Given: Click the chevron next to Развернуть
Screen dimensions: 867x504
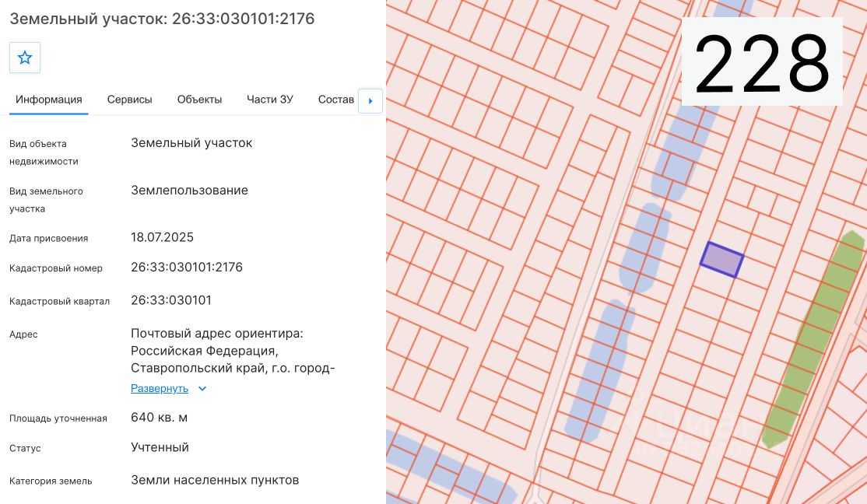Looking at the screenshot, I should click(202, 389).
